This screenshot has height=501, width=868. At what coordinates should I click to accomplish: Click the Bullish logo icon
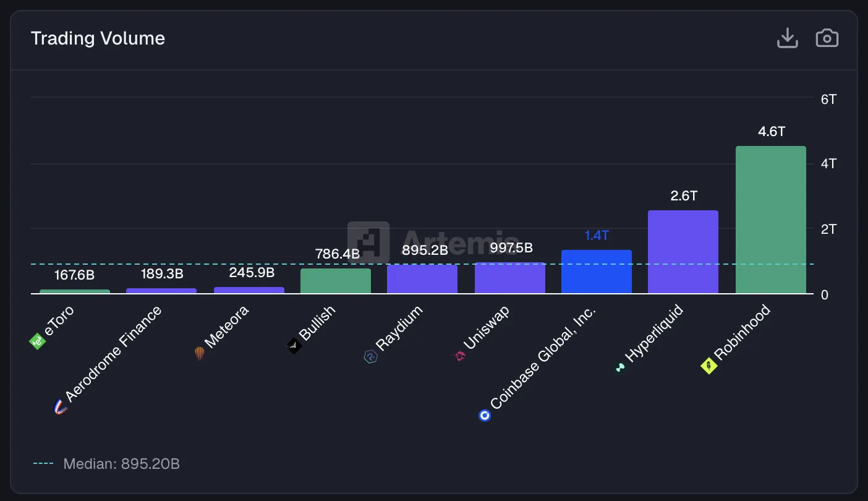(x=294, y=346)
